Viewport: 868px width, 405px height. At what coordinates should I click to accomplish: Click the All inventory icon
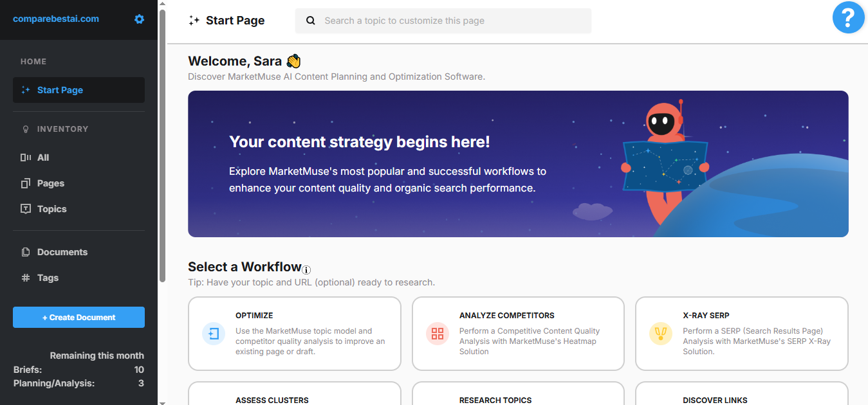26,157
